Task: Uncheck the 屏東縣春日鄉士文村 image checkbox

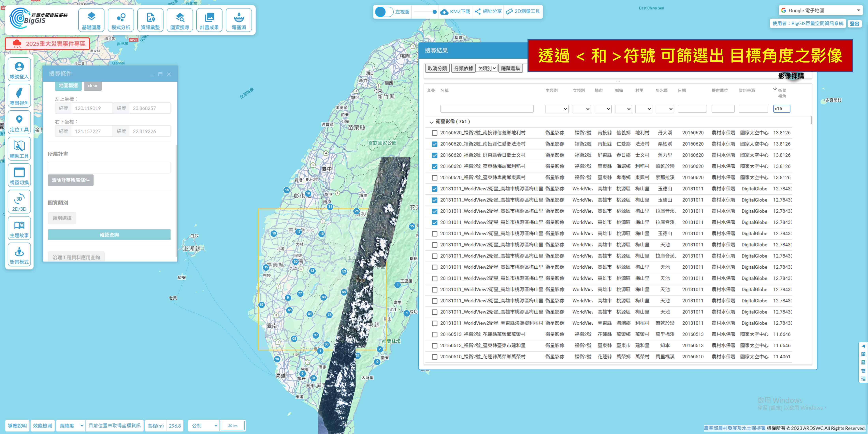Action: coord(435,155)
